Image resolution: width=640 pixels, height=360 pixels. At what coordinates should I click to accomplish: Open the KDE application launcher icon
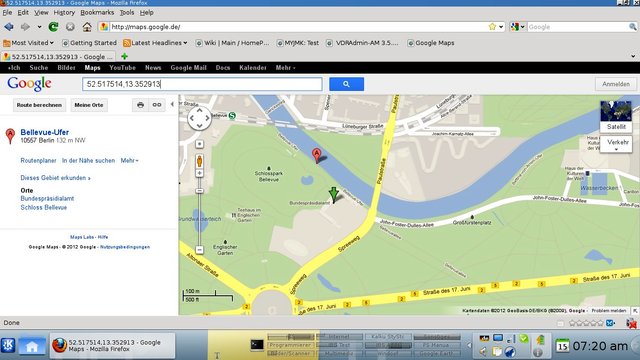(x=8, y=345)
